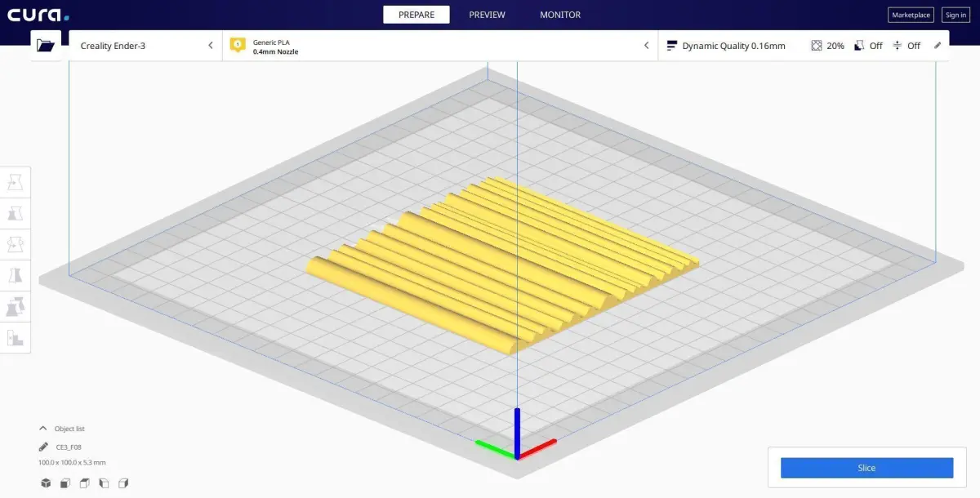Image resolution: width=980 pixels, height=498 pixels.
Task: Collapse the Object list chevron
Action: [43, 429]
